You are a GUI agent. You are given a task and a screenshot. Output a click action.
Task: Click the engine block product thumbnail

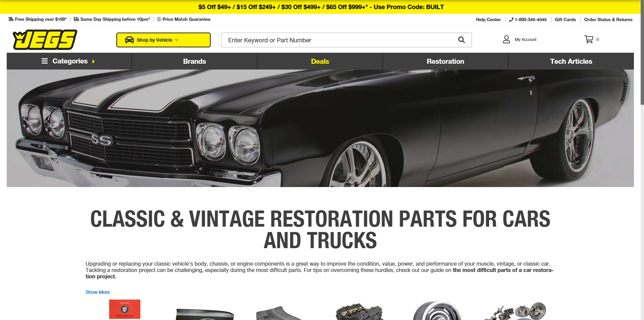(360, 312)
